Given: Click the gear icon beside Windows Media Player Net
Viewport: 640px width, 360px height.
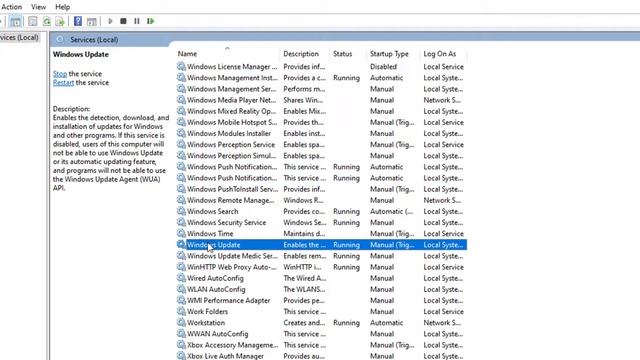Looking at the screenshot, I should pos(181,100).
